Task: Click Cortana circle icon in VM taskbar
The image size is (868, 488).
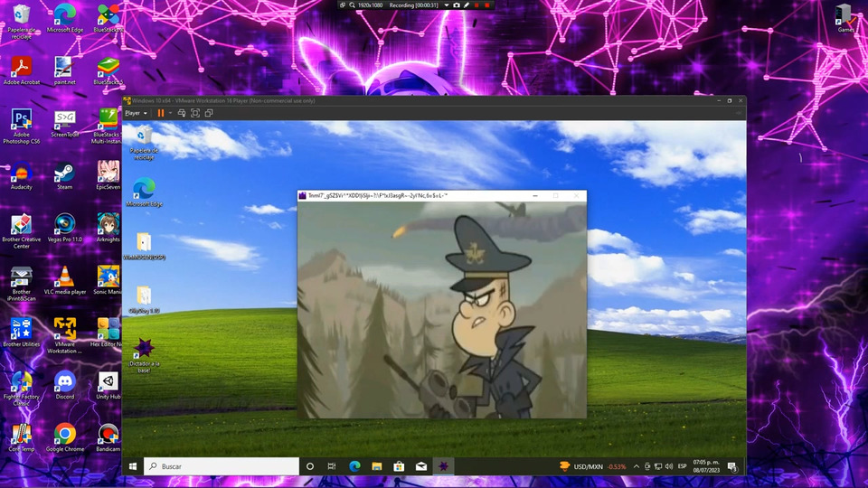Action: click(310, 466)
